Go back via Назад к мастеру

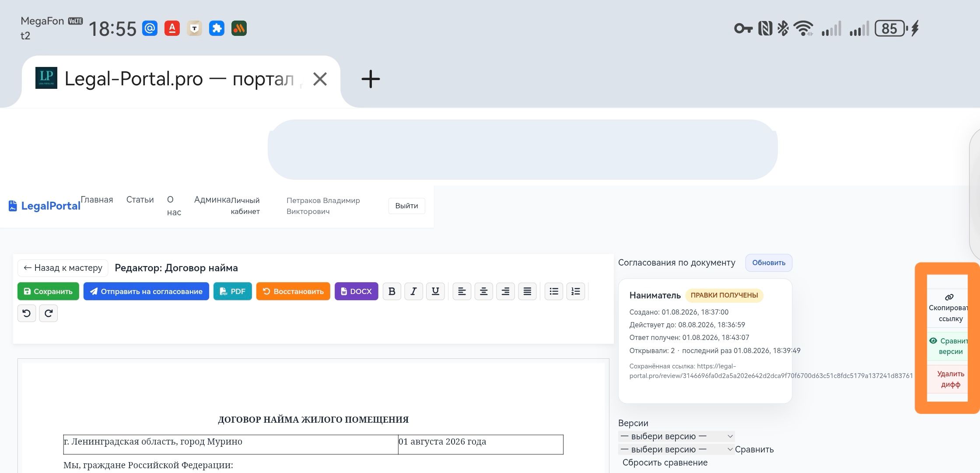[63, 268]
